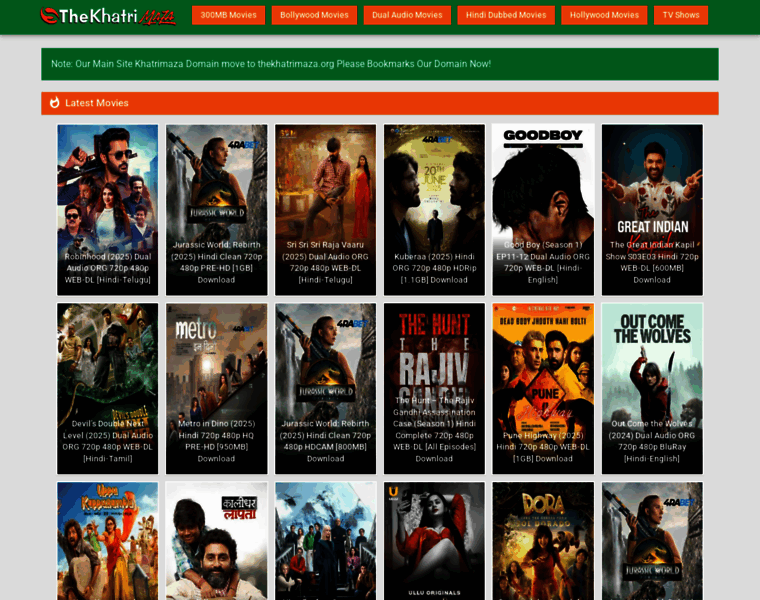Click the flame icon beside Latest Movies
The image size is (760, 600).
point(55,103)
